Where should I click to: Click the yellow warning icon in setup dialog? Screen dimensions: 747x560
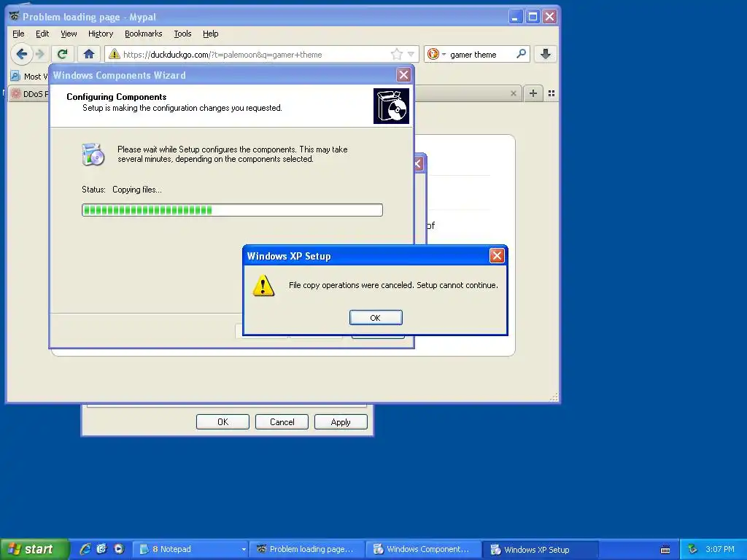tap(263, 285)
